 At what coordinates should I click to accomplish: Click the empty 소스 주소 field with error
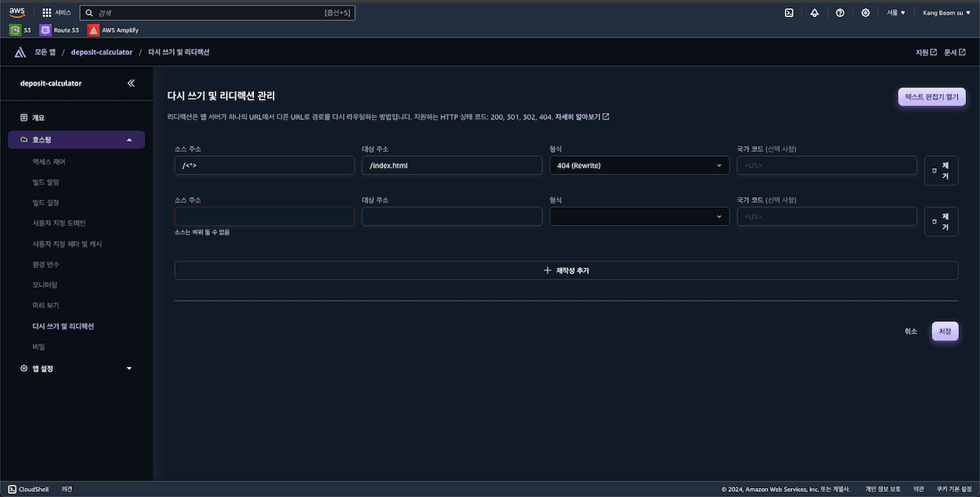pyautogui.click(x=265, y=217)
